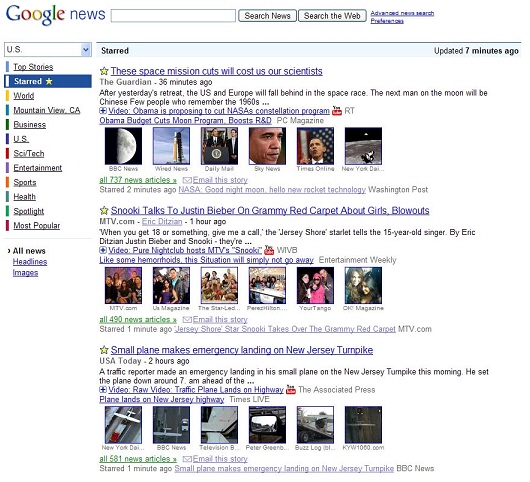Viewport: 530px width, 482px height.
Task: Click Television B... plane thumbnail
Action: tap(219, 425)
